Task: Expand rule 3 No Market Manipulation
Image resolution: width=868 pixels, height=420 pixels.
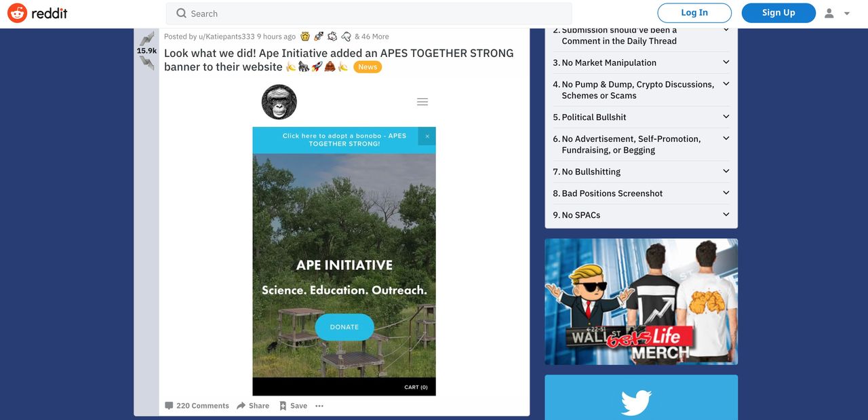Action: click(726, 62)
